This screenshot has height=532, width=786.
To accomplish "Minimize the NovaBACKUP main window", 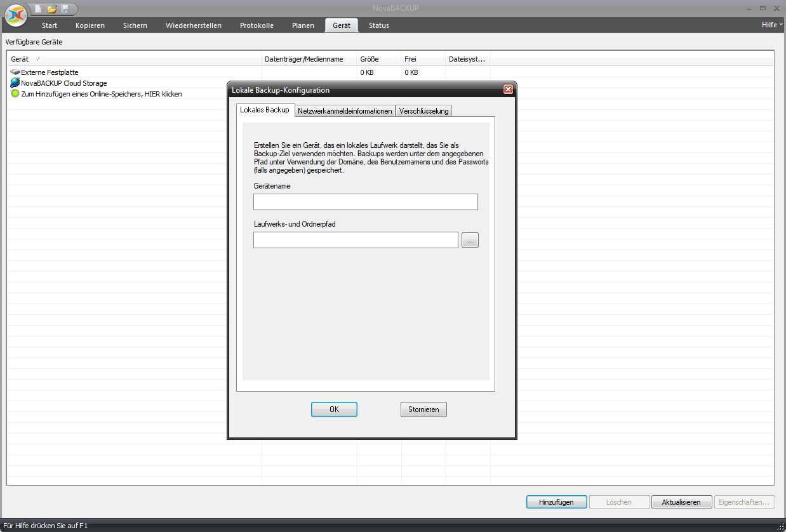I will tap(750, 8).
